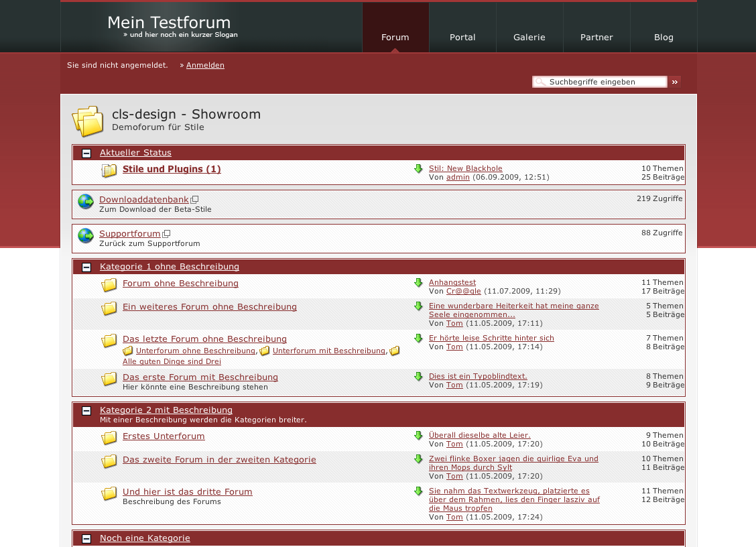Collapse the Aktueller Status category
756x547 pixels.
pos(86,154)
